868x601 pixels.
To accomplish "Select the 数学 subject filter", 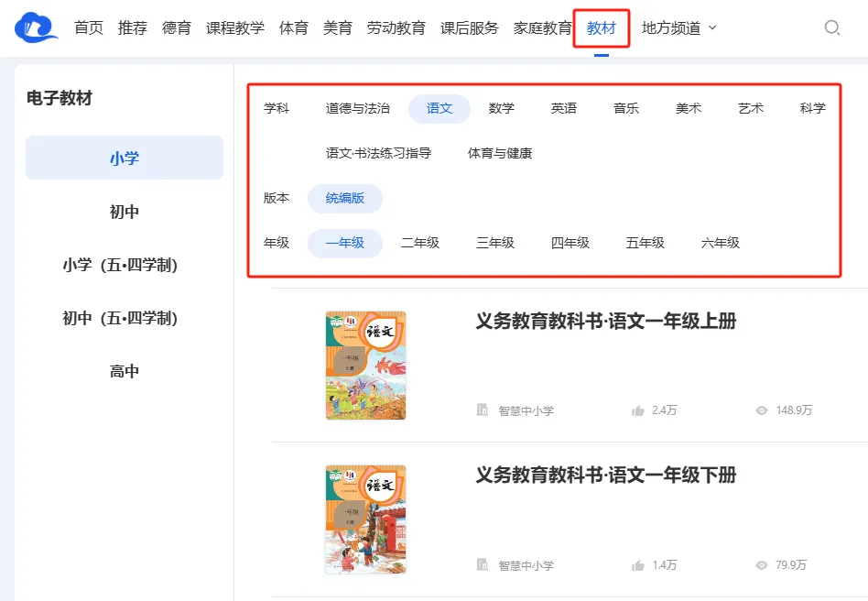I will click(502, 107).
